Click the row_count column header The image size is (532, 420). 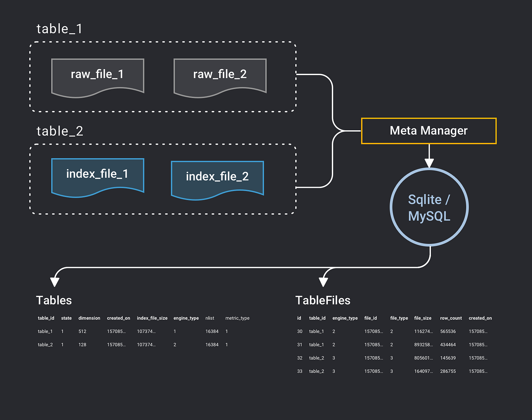click(451, 318)
